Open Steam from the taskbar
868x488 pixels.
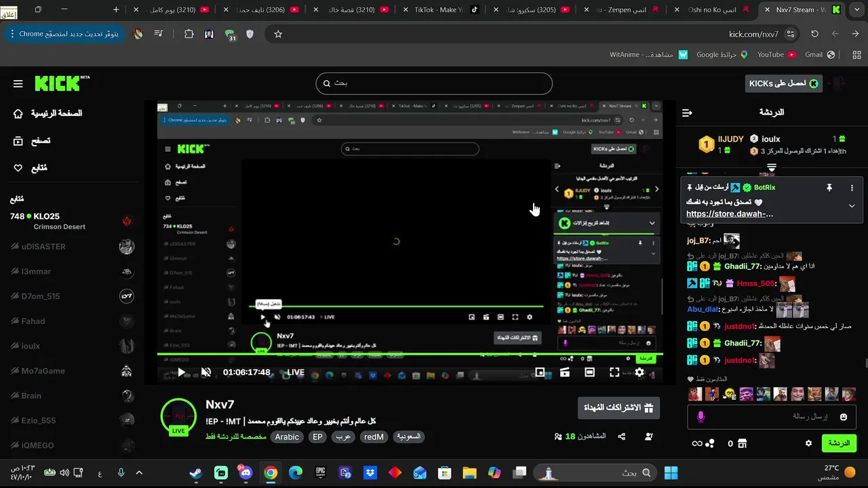pyautogui.click(x=195, y=473)
